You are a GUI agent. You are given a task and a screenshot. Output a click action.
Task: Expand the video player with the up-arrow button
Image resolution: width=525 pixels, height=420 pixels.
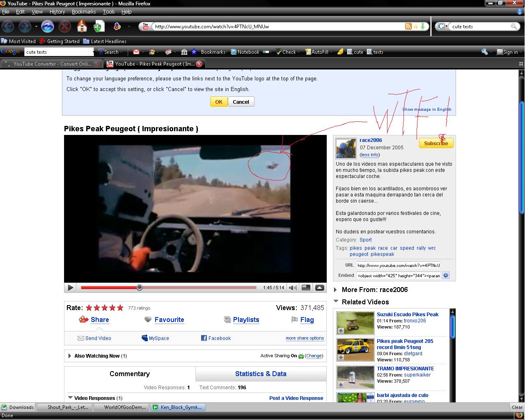[x=320, y=288]
